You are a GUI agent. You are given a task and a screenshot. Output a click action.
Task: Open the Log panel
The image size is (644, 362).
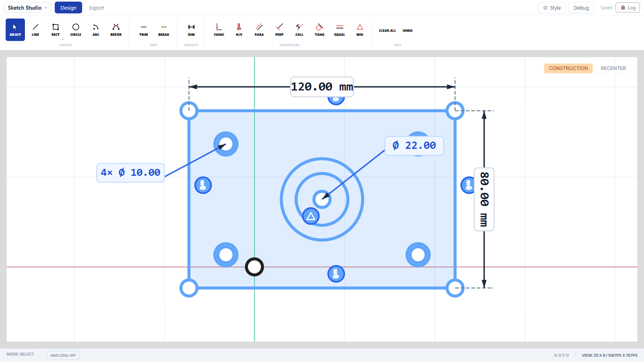click(x=627, y=8)
